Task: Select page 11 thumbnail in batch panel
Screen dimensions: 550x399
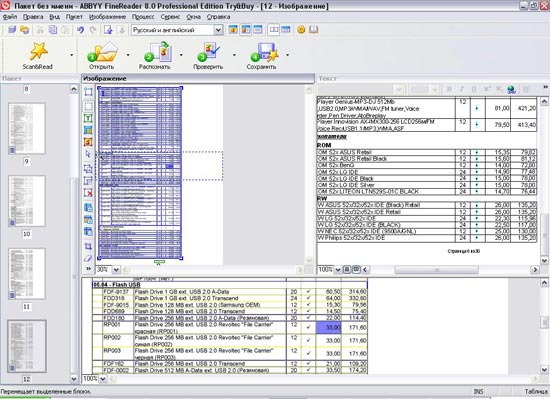Action: point(27,273)
